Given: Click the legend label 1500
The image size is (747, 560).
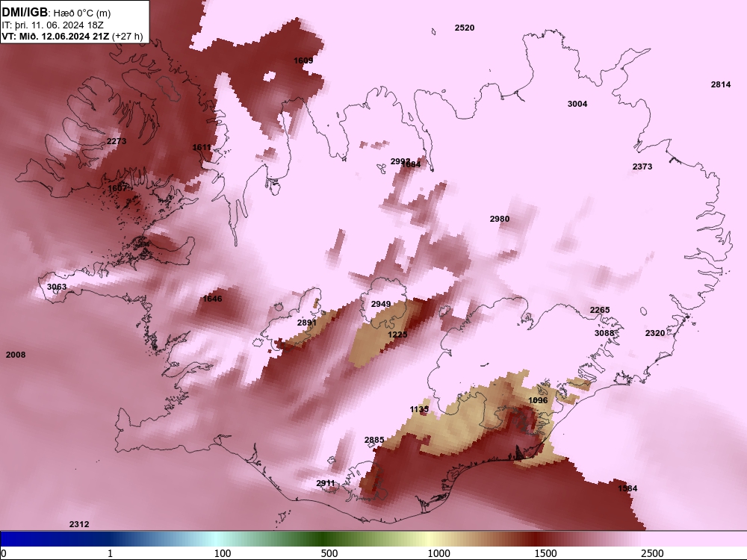Looking at the screenshot, I should (x=545, y=553).
